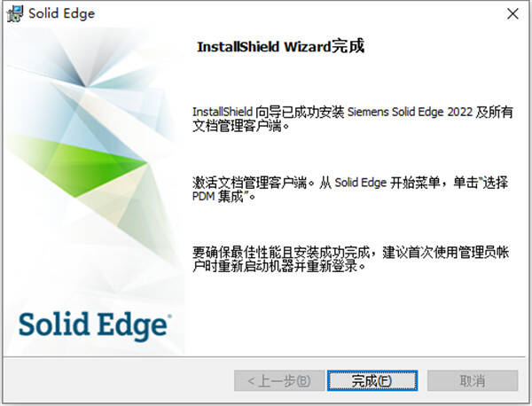
Task: Click the paragraph recommending machine restart
Action: click(x=350, y=260)
